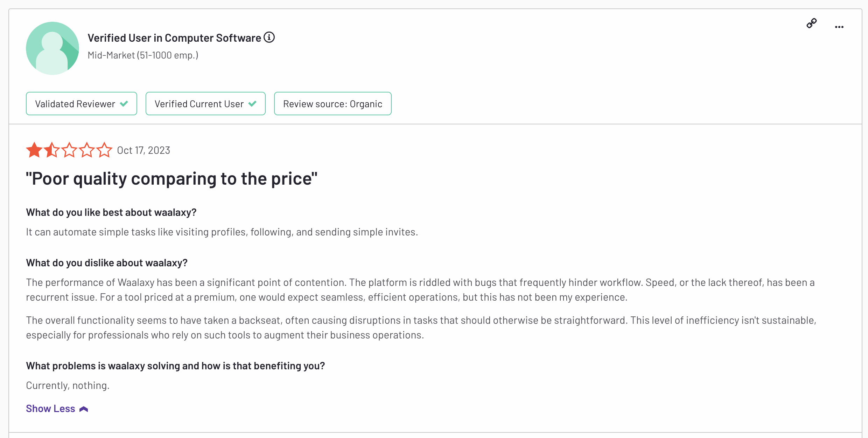The width and height of the screenshot is (868, 438).
Task: Click the half-filled second star
Action: pos(52,150)
